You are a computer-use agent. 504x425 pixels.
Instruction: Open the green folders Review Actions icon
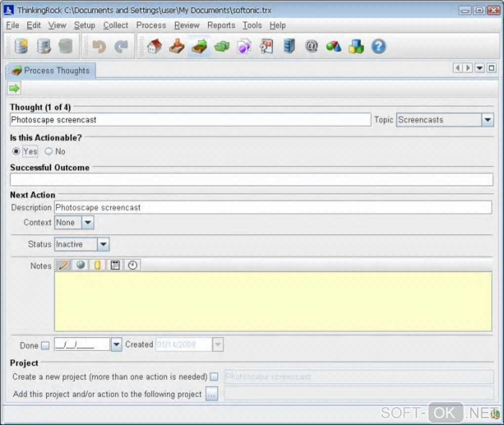[222, 46]
